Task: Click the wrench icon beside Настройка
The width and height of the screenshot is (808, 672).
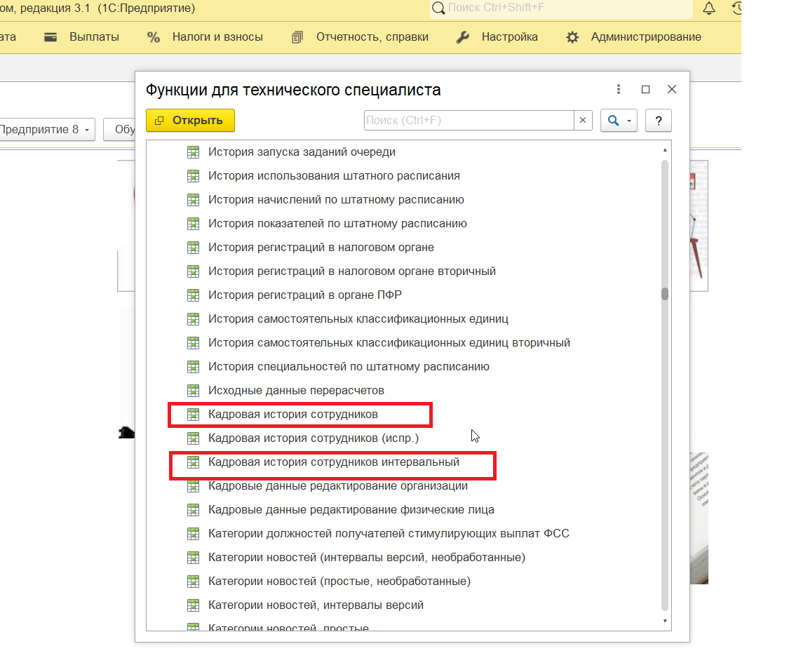Action: pos(463,37)
